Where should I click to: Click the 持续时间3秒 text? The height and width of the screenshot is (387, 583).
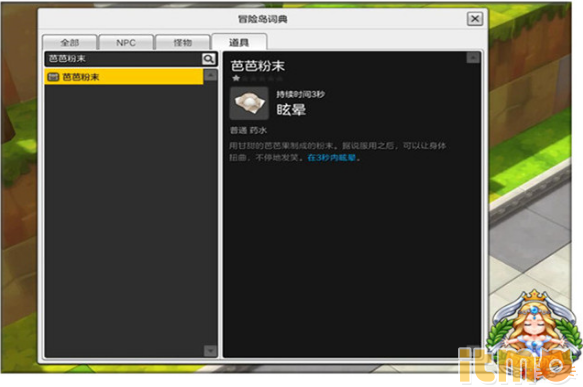coord(300,94)
